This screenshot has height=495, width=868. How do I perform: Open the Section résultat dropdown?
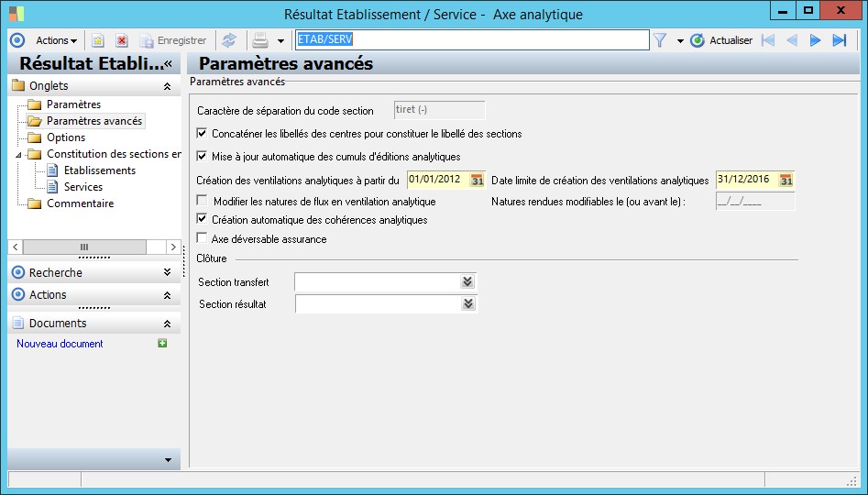[468, 303]
